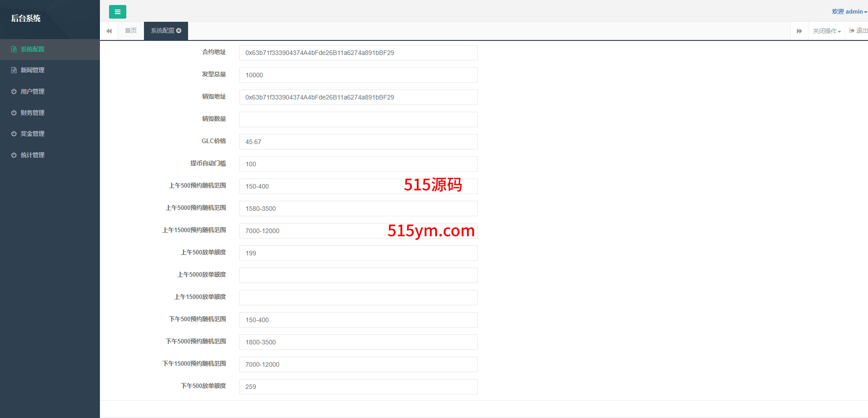This screenshot has height=418, width=868.
Task: Open 财务管理 in the sidebar
Action: click(32, 113)
